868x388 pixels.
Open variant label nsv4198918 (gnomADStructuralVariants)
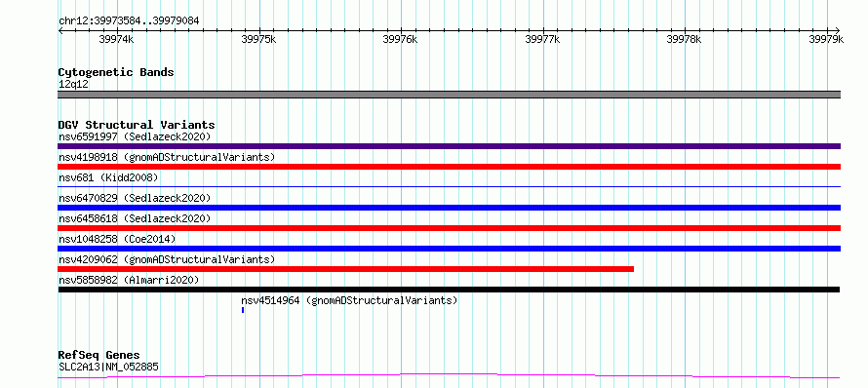(167, 157)
